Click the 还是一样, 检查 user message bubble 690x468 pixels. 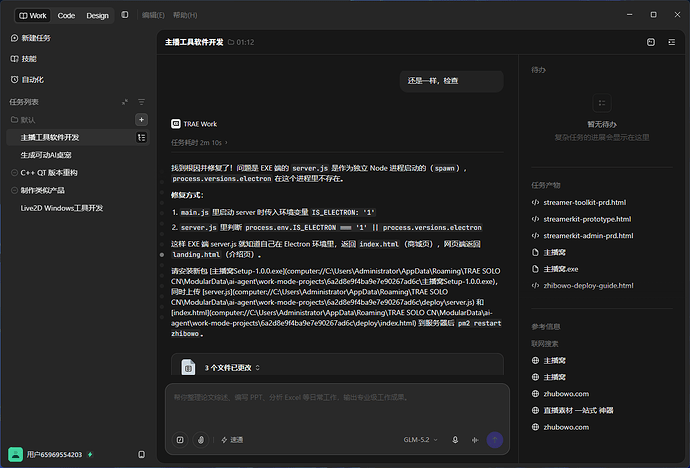(x=451, y=81)
